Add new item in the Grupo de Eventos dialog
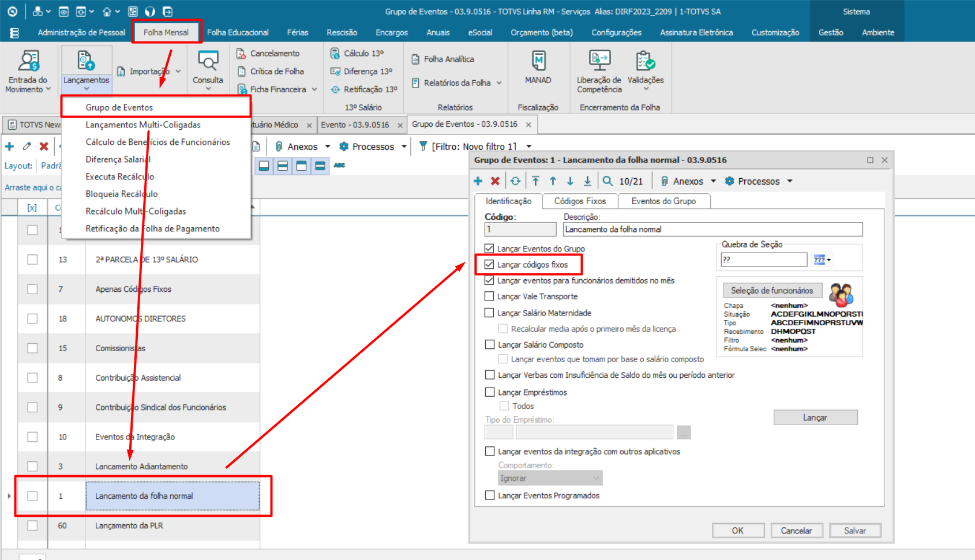 point(478,181)
